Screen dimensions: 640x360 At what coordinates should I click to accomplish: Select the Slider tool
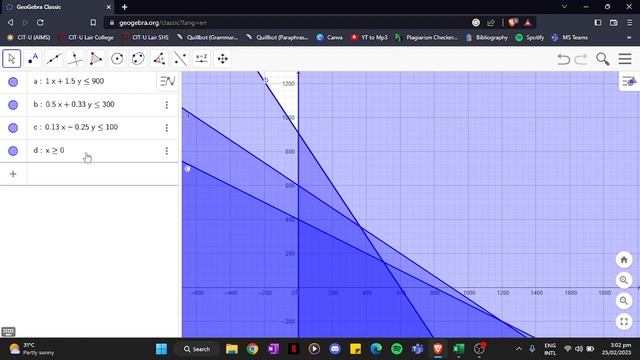click(x=201, y=59)
